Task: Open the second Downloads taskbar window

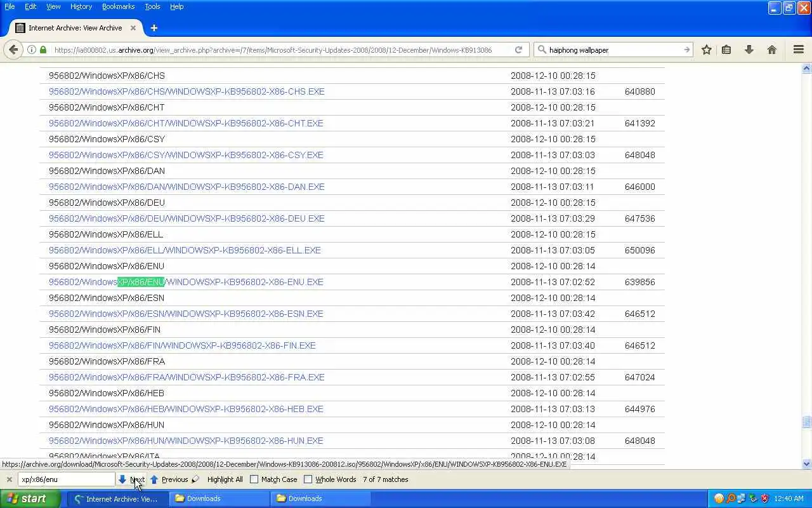Action: (321, 498)
